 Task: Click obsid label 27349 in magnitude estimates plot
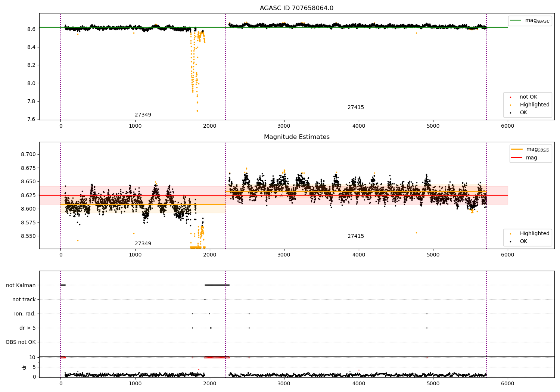(143, 244)
